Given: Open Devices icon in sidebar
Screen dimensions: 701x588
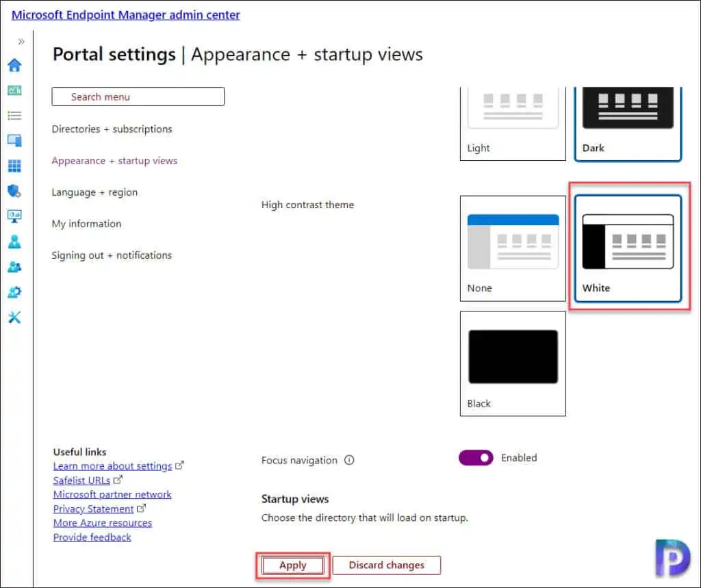Looking at the screenshot, I should pos(14,140).
